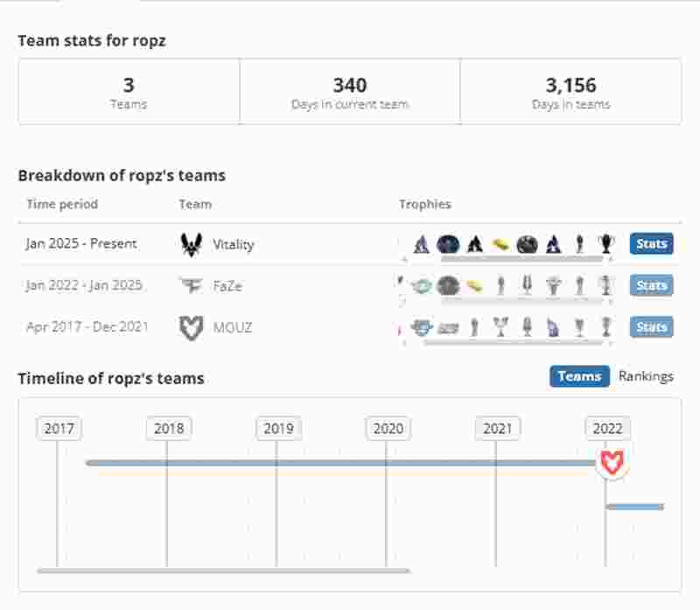Click the Vitality team name link
700x610 pixels.
pyautogui.click(x=234, y=244)
